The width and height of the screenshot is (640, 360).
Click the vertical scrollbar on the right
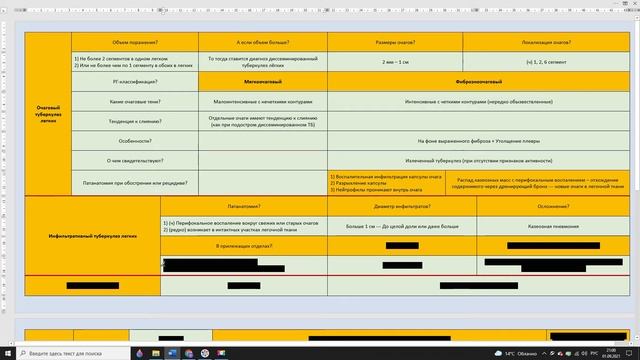[x=638, y=176]
